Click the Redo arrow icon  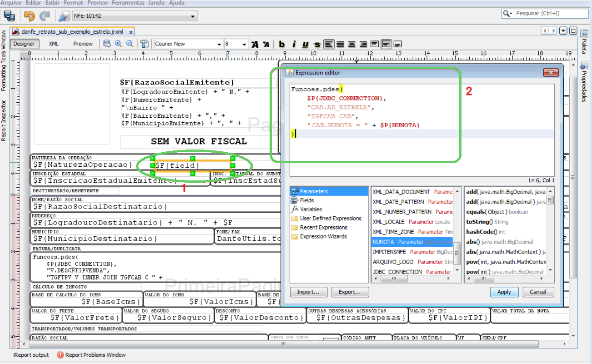45,16
